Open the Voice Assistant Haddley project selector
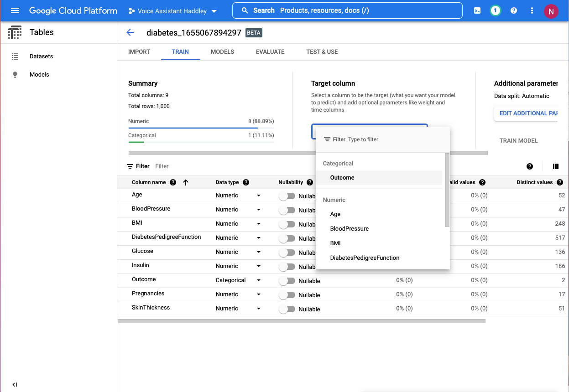 click(172, 11)
